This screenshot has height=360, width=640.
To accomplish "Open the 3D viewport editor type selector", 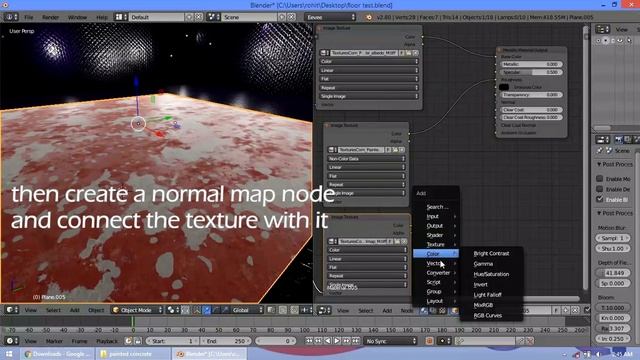I will tap(11, 310).
